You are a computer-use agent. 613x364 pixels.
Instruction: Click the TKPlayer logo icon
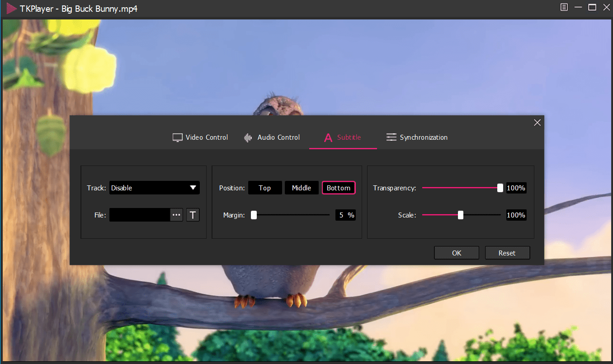(11, 9)
